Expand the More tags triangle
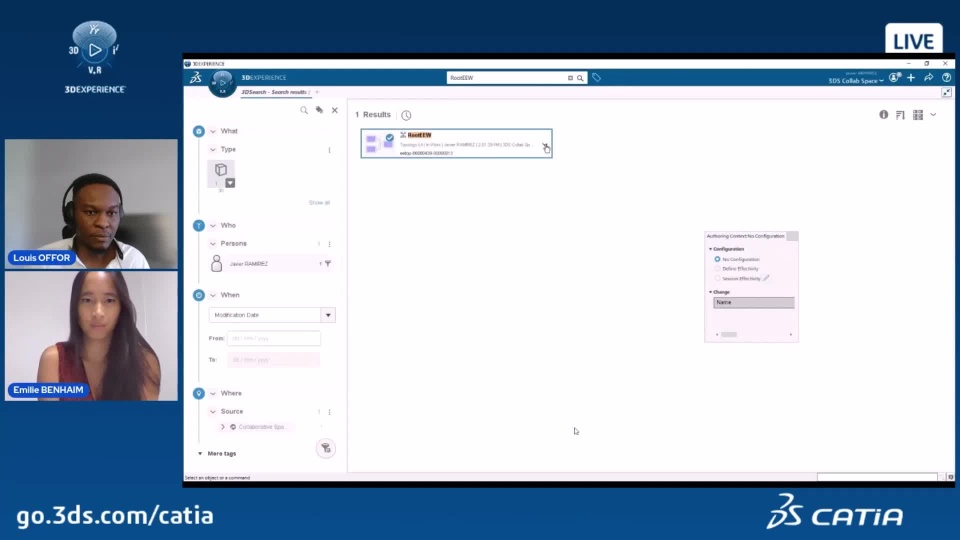This screenshot has width=960, height=540. [x=200, y=454]
